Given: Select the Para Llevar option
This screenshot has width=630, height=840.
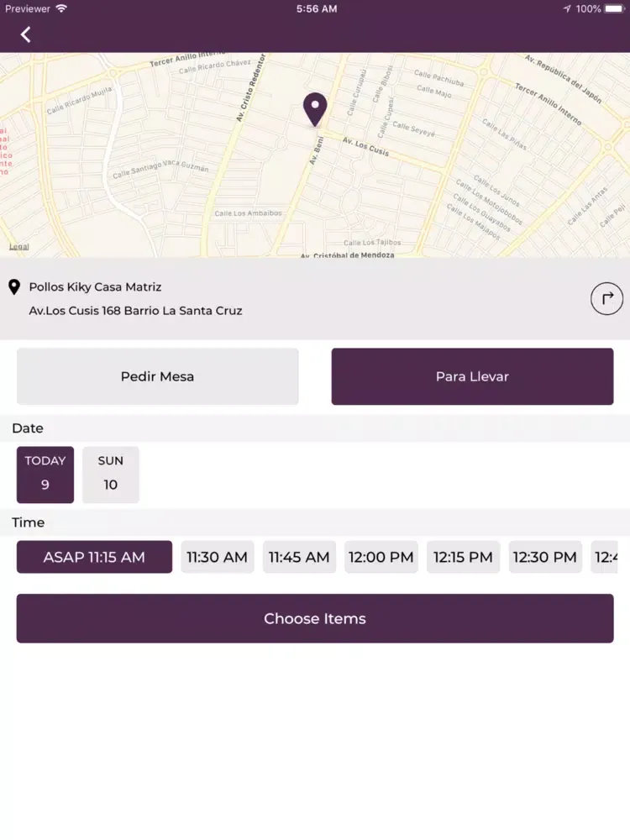Looking at the screenshot, I should pyautogui.click(x=472, y=376).
